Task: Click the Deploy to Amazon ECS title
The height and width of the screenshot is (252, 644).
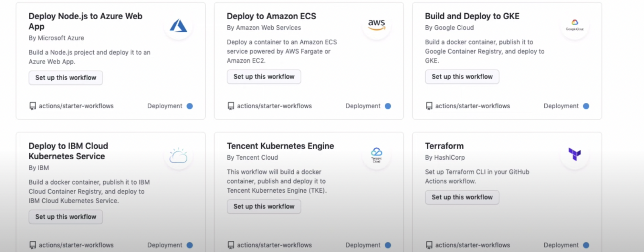Action: 271,16
